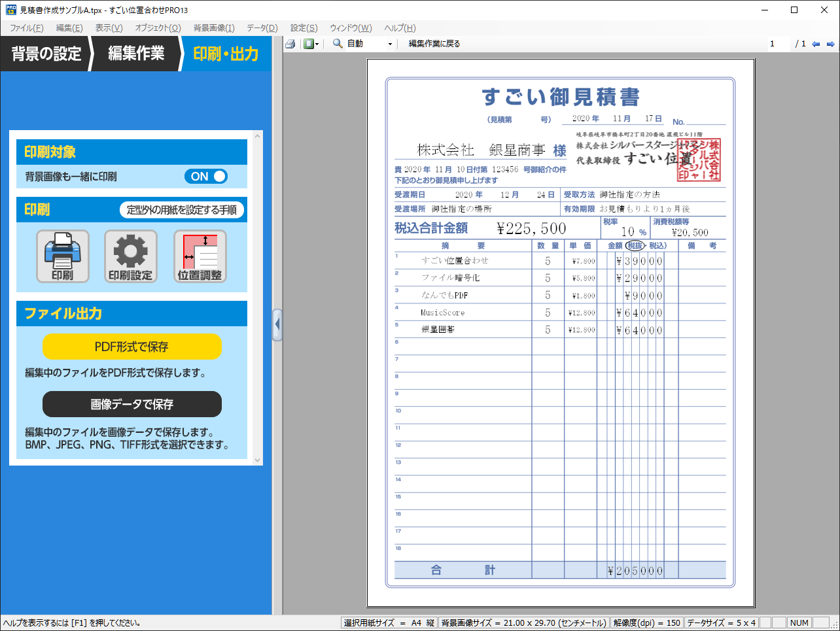This screenshot has width=840, height=631.
Task: Click the yellow PDF形式で保存 button
Action: pos(132,347)
